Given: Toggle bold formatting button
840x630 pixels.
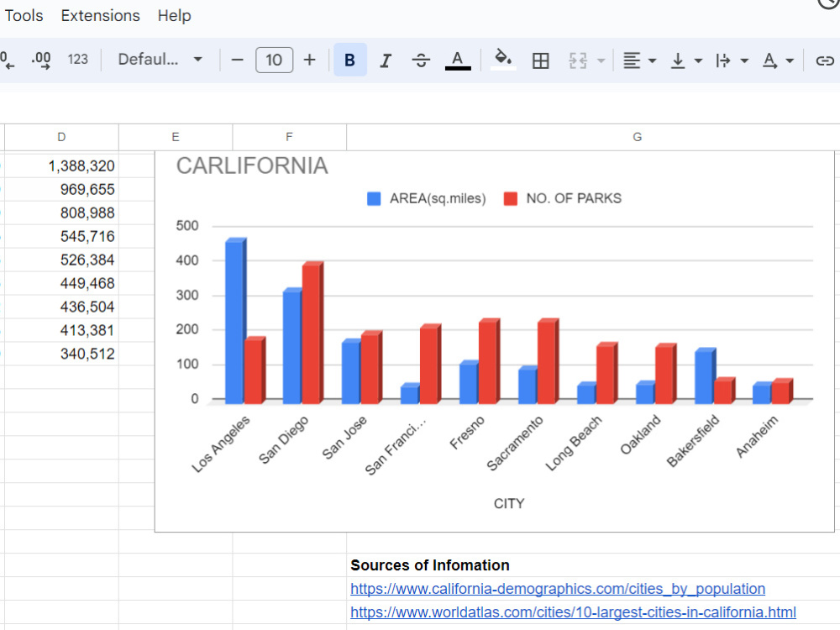Looking at the screenshot, I should point(349,60).
